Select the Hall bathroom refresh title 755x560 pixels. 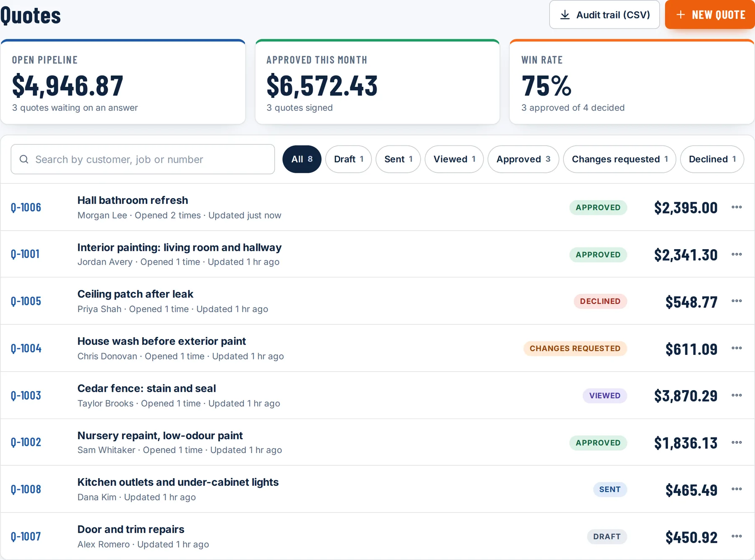pos(133,200)
